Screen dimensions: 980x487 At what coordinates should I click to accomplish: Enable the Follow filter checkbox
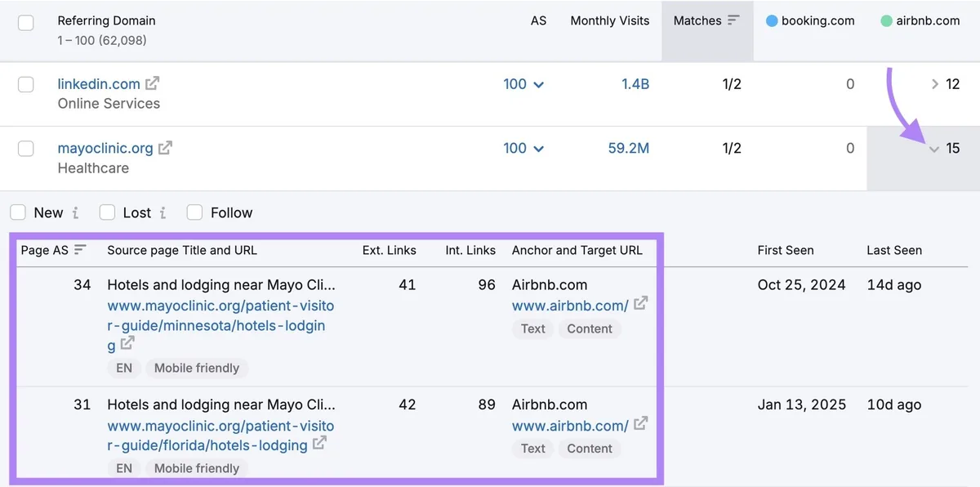tap(194, 212)
